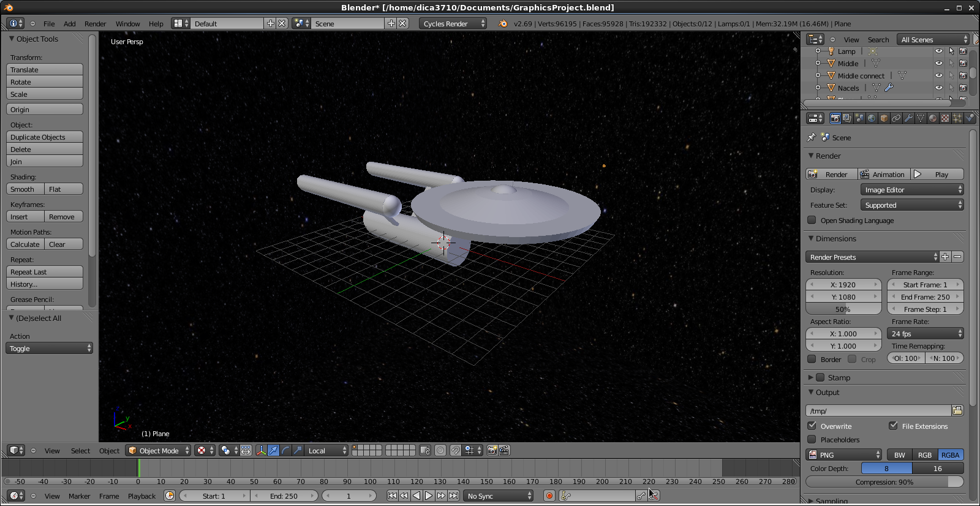Click the Translate button
Screen dimensions: 980x506
point(45,70)
